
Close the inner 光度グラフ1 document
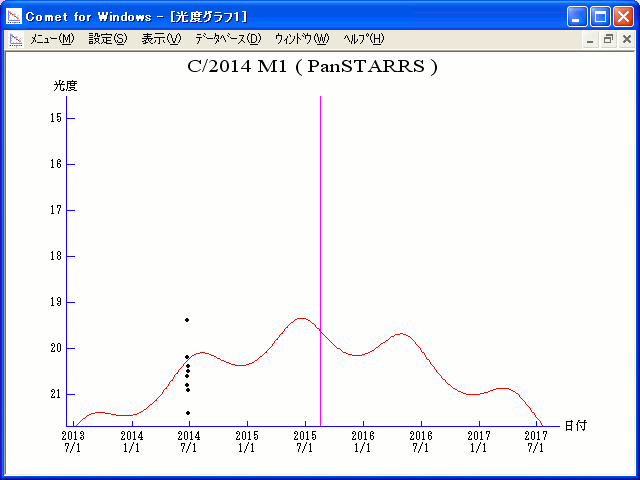coord(627,40)
